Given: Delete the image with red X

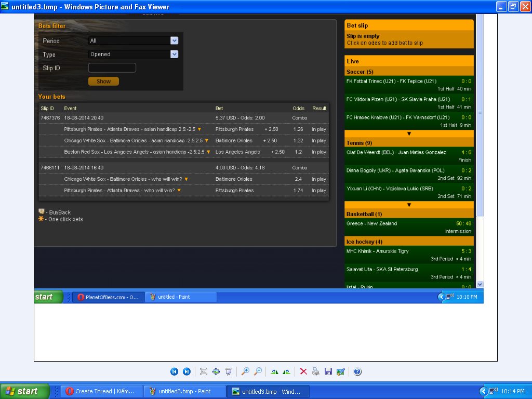Looking at the screenshot, I should [x=303, y=371].
